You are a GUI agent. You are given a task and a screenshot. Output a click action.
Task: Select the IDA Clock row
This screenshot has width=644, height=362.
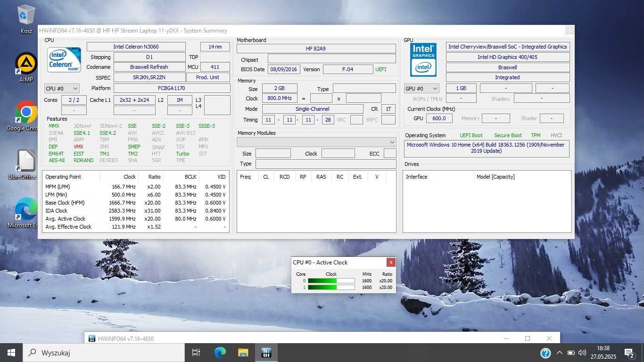(x=135, y=211)
